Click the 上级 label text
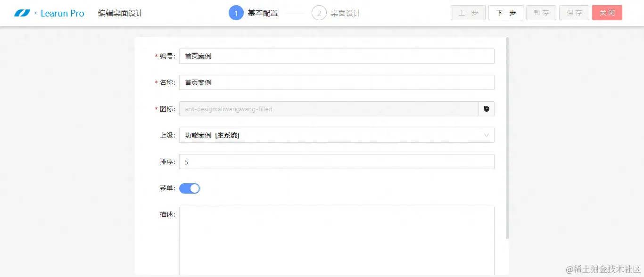 coord(167,135)
